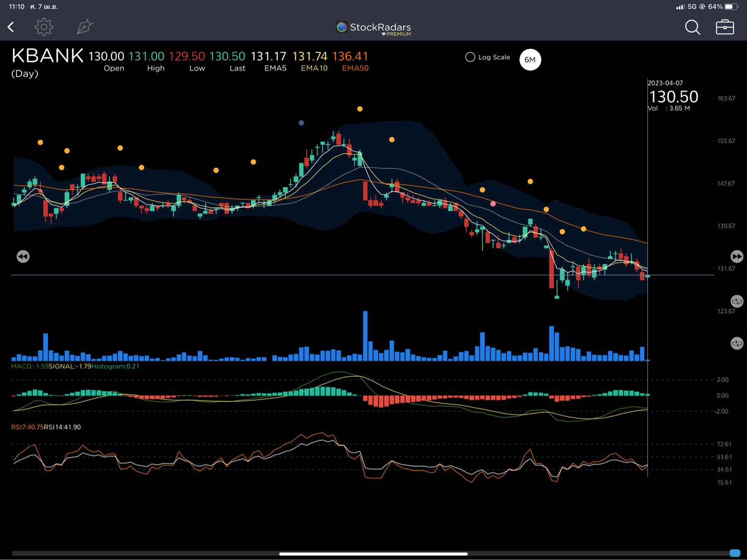Tap the High price value 131.00
The height and width of the screenshot is (560, 747).
146,56
